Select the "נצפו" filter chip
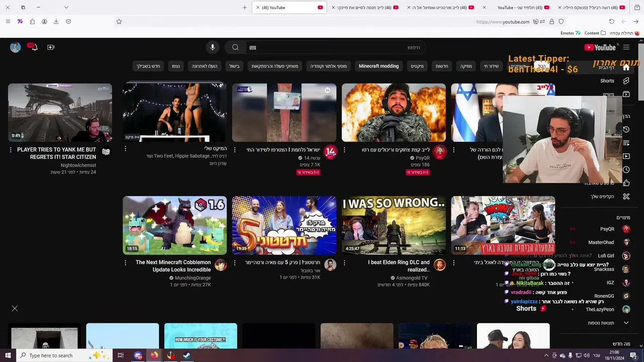Screen dimensions: 644x362 tap(176, 66)
